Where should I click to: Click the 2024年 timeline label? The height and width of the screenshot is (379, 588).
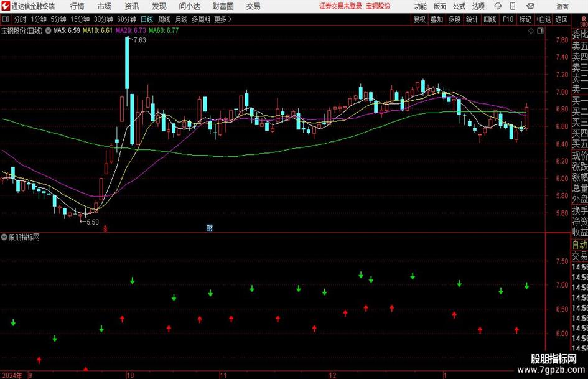pos(12,375)
